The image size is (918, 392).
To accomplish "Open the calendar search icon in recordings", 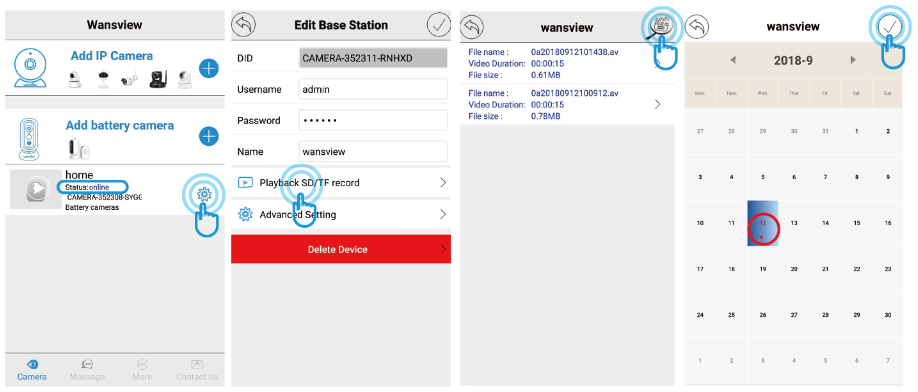I will point(662,26).
